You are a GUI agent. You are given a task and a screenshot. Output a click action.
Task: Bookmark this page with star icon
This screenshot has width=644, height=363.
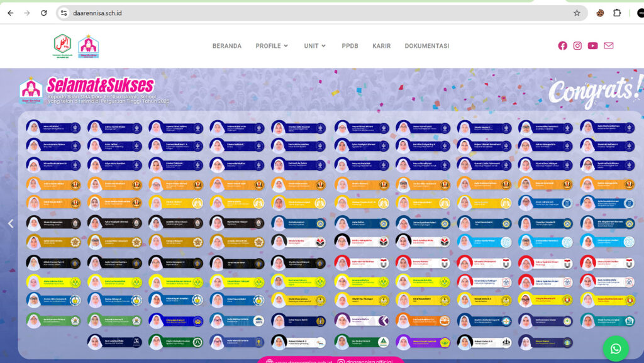[577, 13]
